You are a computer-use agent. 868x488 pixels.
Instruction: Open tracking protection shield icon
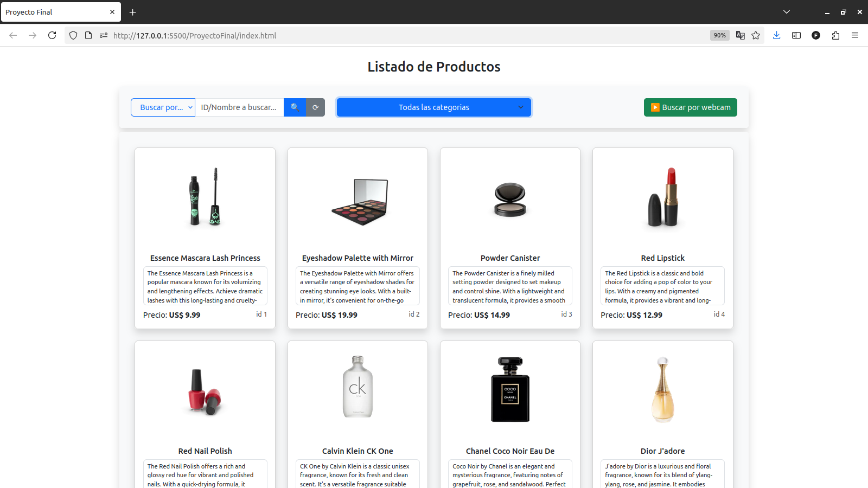click(73, 35)
